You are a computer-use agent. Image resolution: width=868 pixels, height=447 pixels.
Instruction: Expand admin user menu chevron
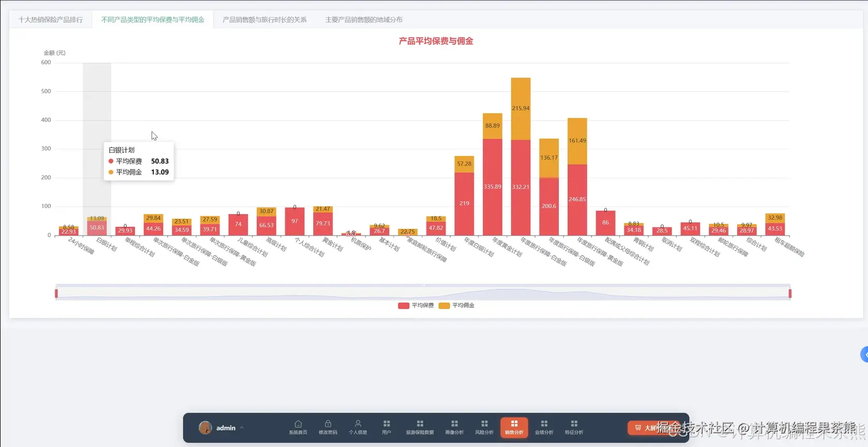(x=241, y=427)
